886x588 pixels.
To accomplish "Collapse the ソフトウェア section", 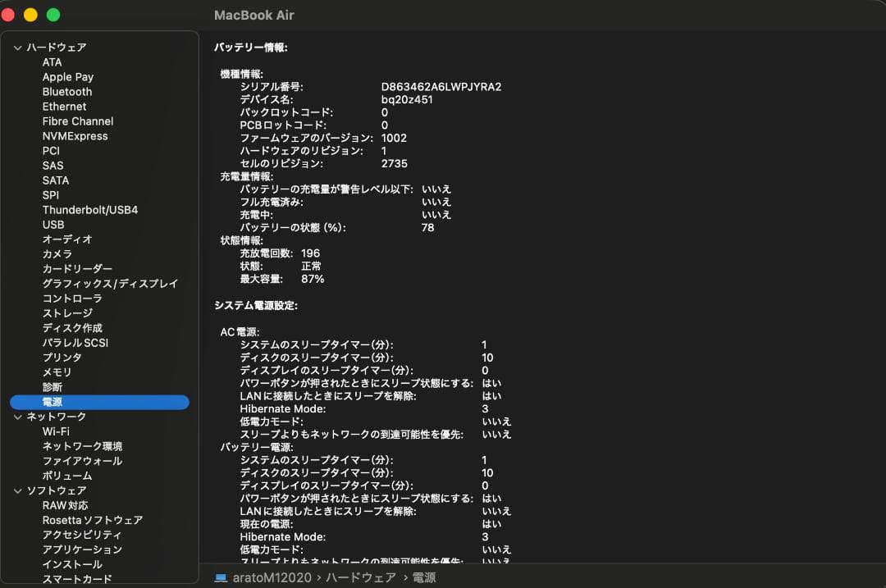I will pos(17,491).
